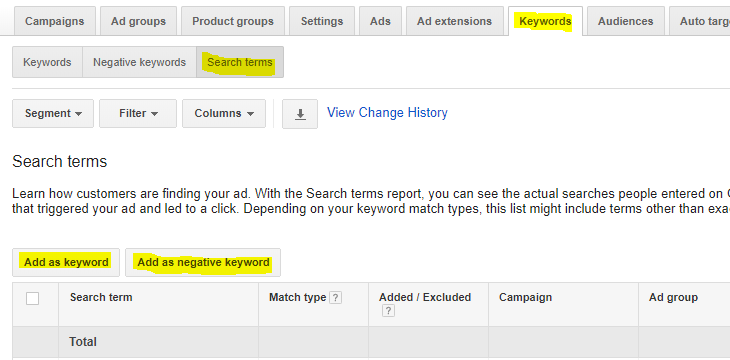This screenshot has height=360, width=730.
Task: Sort by the Added / Excluded column
Action: pyautogui.click(x=425, y=297)
